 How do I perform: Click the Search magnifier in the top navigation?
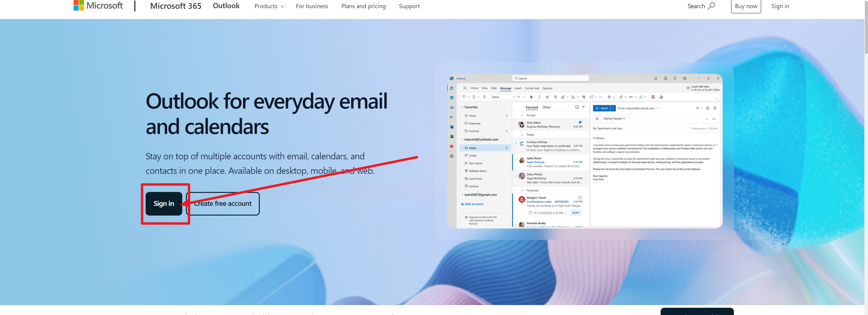(711, 6)
